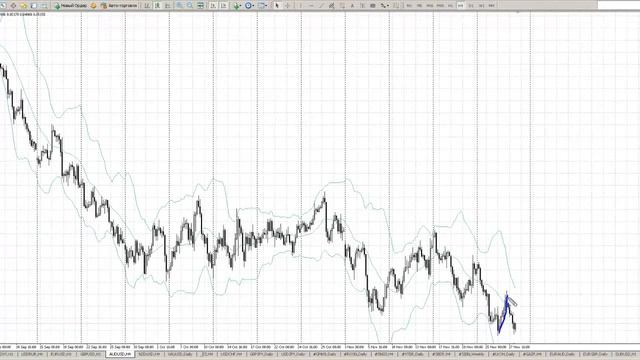Open the Periods clock dropdown

tap(249, 6)
